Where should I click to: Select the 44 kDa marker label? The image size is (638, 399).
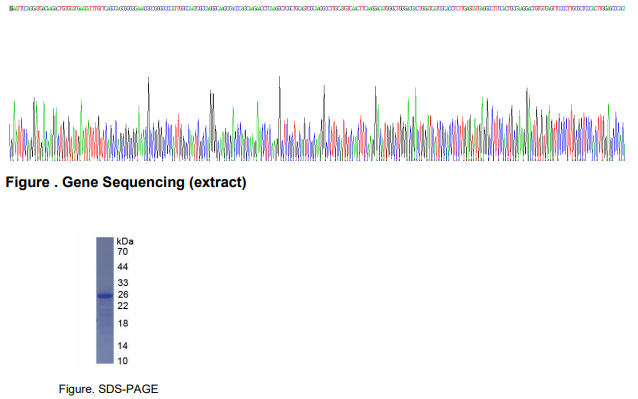tap(122, 267)
